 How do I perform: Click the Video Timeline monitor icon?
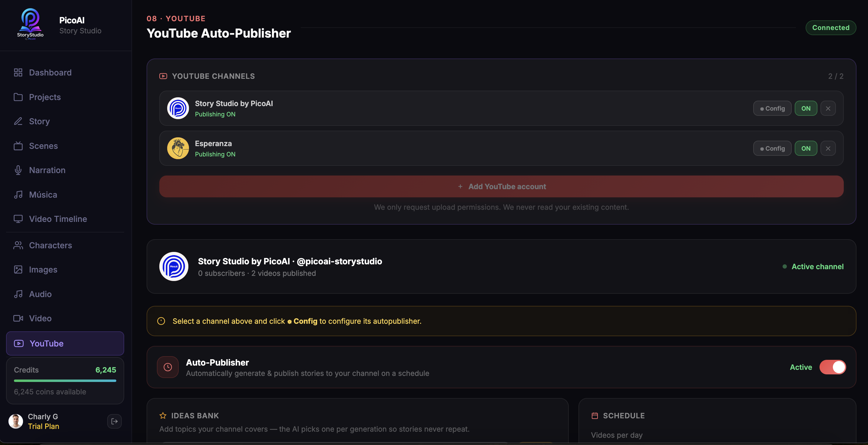(18, 219)
